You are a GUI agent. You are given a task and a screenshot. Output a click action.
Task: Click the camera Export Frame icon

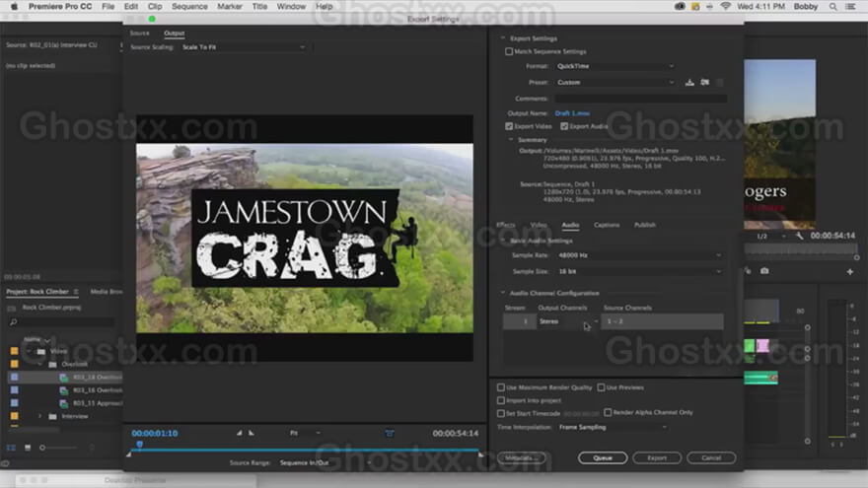764,271
